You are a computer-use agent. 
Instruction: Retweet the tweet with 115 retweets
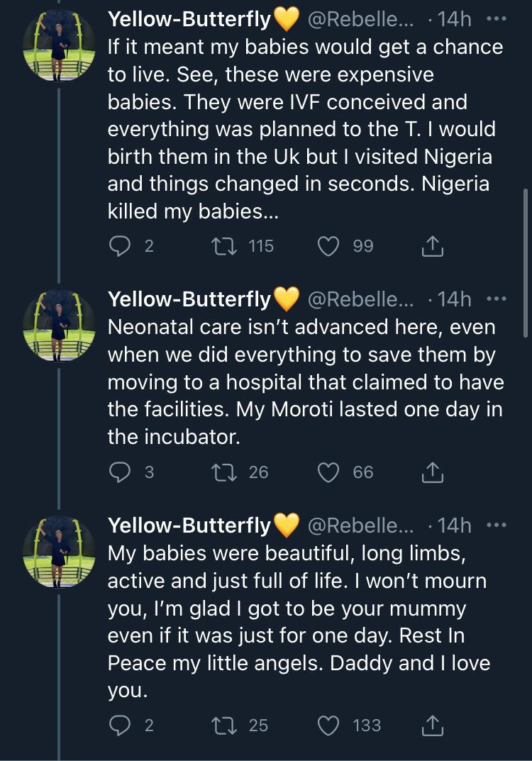[x=226, y=246]
